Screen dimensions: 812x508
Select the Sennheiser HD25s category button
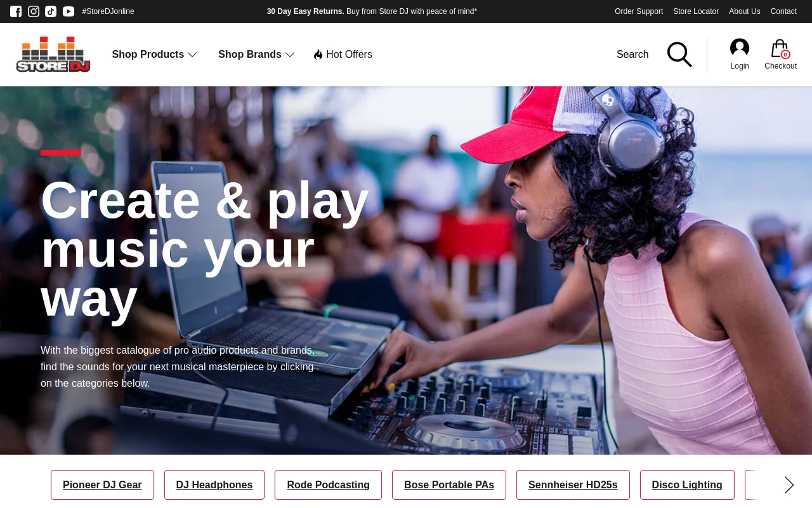[x=573, y=485]
